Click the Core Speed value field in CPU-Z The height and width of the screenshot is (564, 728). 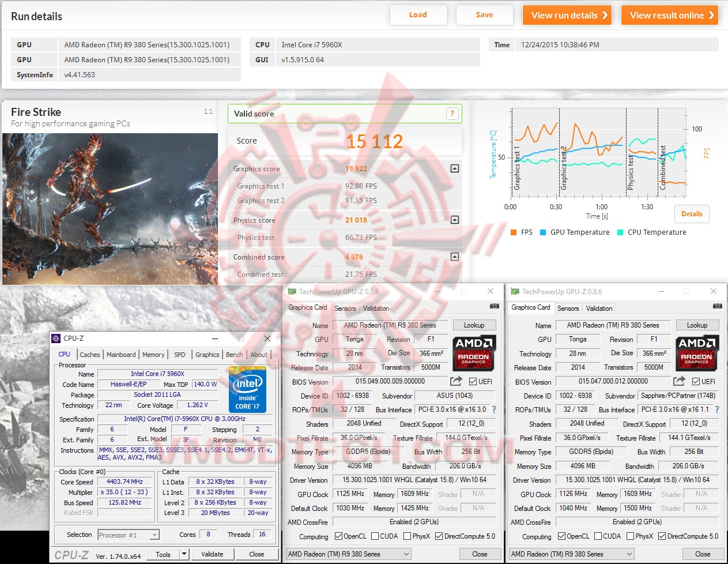(x=125, y=482)
